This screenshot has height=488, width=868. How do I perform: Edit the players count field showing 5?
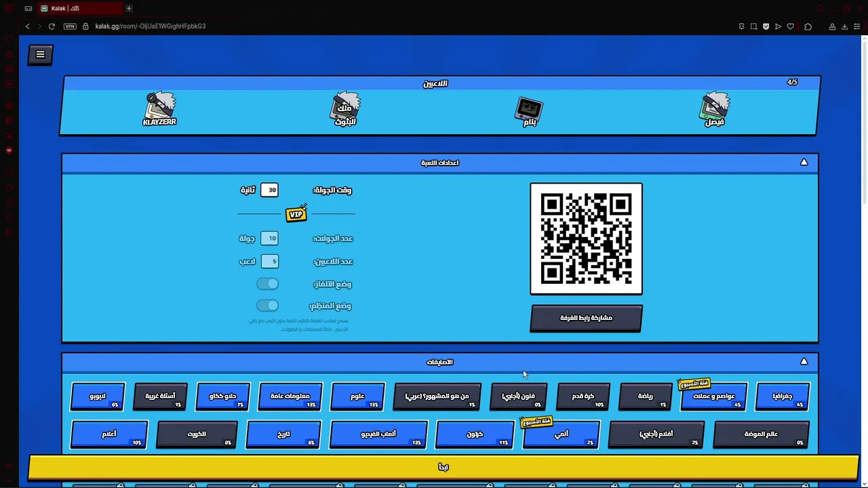click(x=269, y=261)
